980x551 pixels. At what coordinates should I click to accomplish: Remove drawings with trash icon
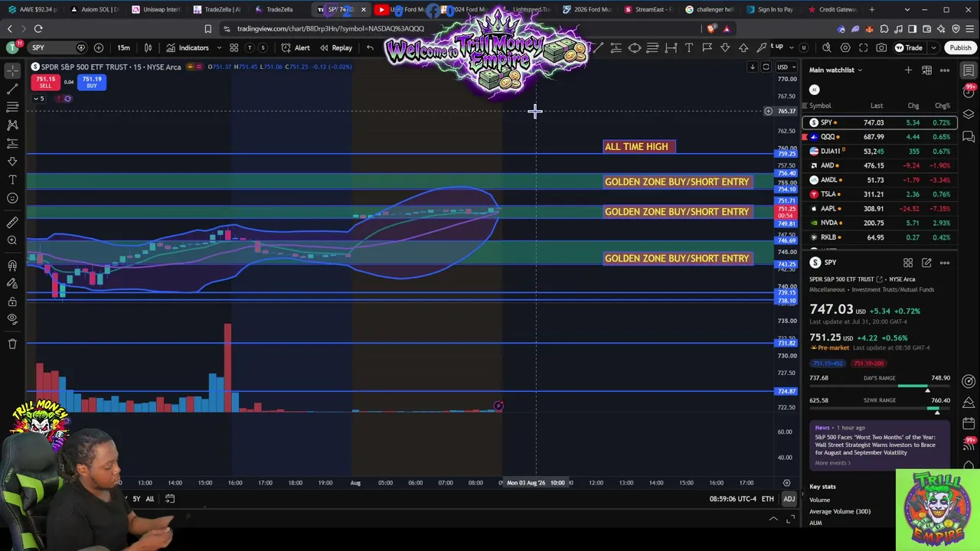(x=12, y=344)
